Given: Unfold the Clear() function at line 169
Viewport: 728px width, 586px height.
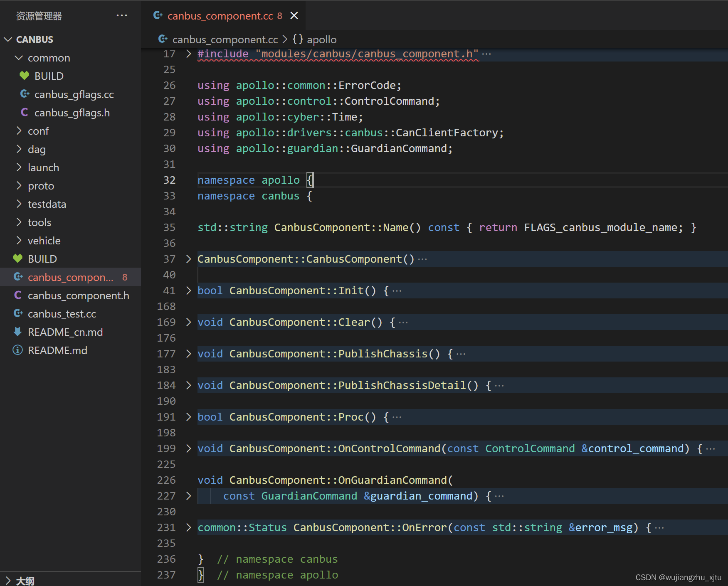Looking at the screenshot, I should pyautogui.click(x=189, y=322).
